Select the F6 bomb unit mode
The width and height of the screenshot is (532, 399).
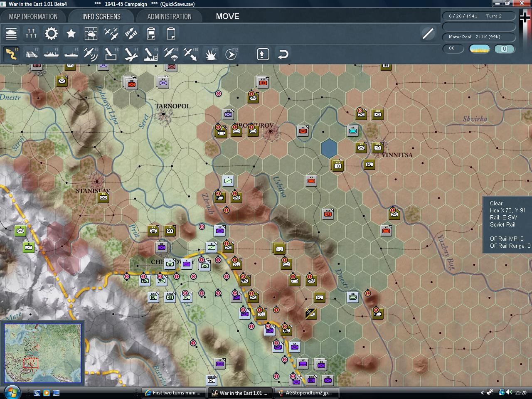pyautogui.click(x=111, y=54)
